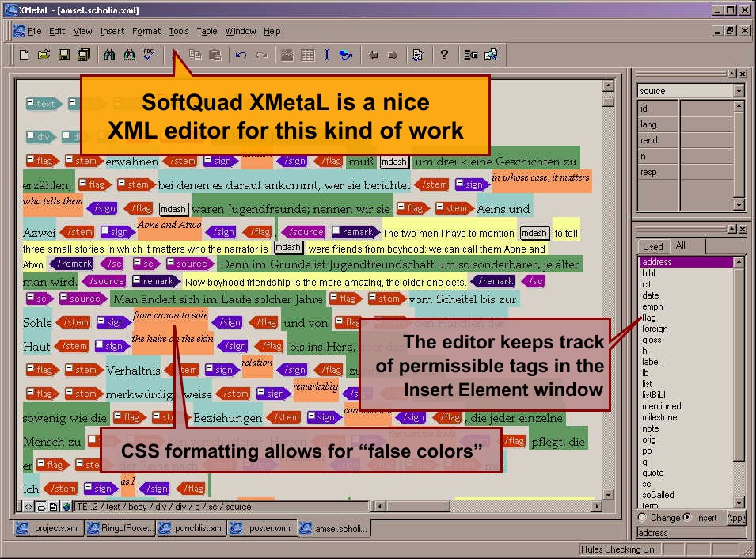Viewport: 756px width, 559px height.
Task: Click the editor's vertical scrollbar down arrow
Action: click(609, 495)
